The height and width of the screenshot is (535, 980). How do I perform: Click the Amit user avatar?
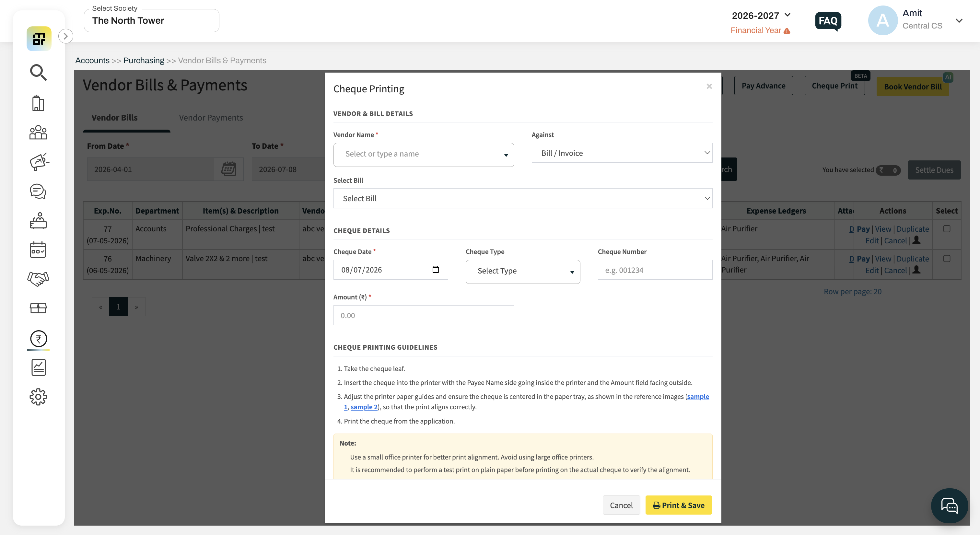click(882, 20)
